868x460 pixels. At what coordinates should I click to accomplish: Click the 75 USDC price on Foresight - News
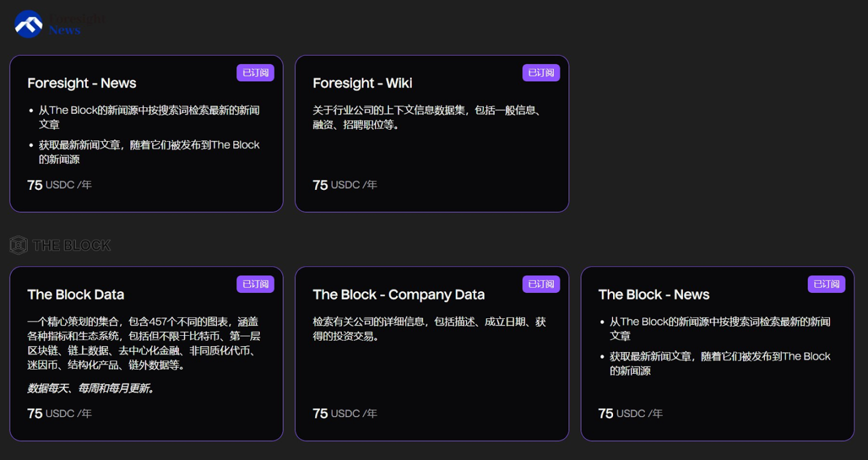click(60, 185)
